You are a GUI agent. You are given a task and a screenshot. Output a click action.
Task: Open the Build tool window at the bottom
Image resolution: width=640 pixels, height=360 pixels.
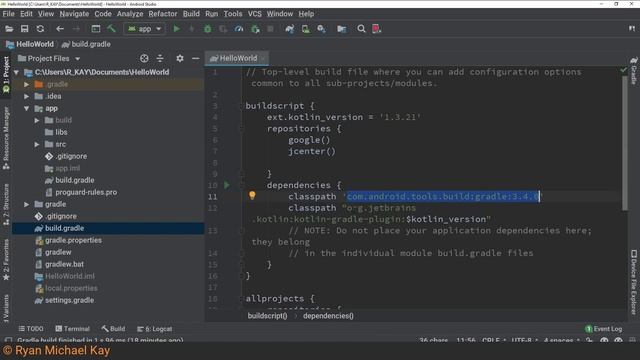(113, 329)
